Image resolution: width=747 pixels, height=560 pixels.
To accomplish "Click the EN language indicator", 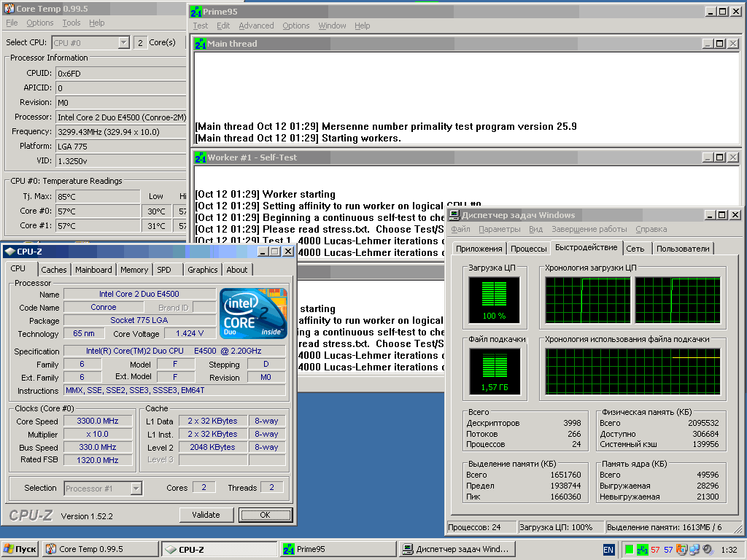I will [608, 550].
